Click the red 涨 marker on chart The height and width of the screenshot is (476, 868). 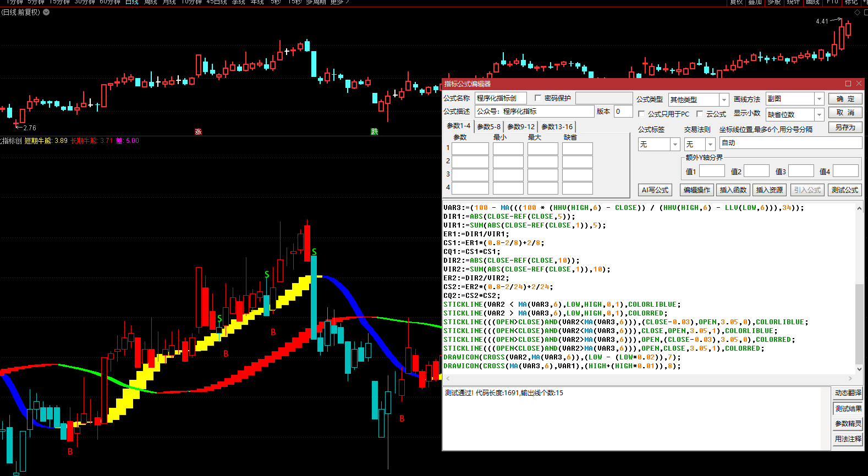(198, 132)
